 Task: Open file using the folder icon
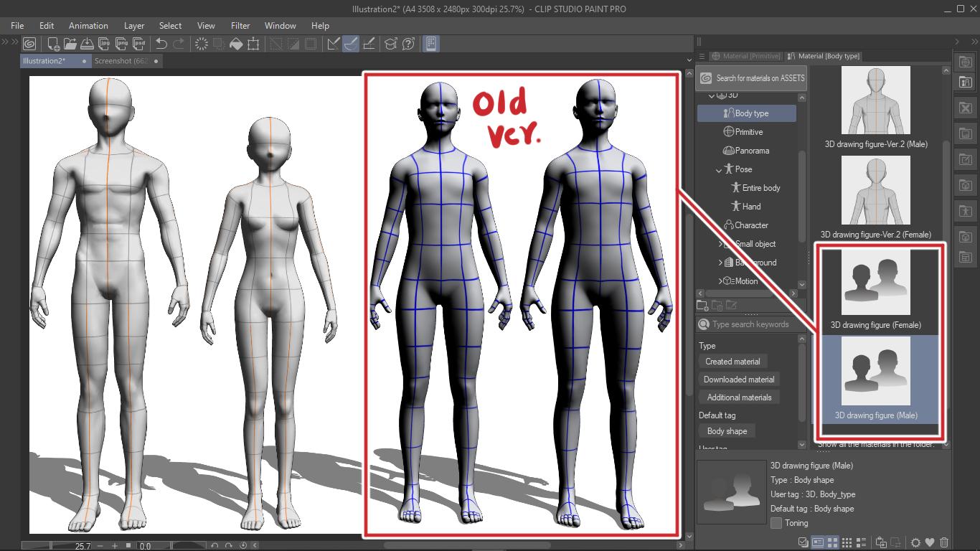(70, 44)
